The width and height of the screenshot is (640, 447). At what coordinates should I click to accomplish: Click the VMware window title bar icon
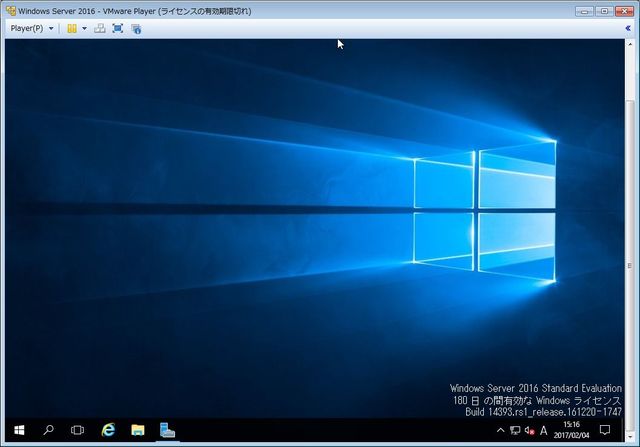click(11, 11)
